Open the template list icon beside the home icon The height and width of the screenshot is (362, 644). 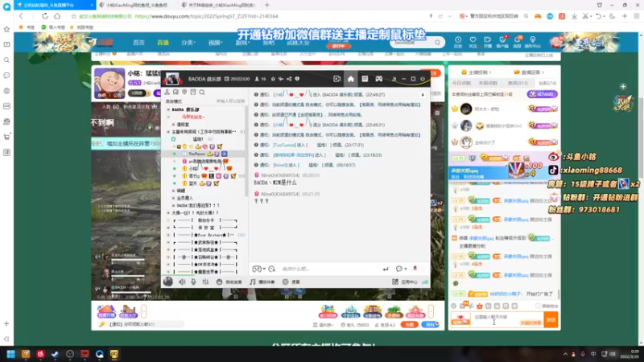[x=365, y=79]
